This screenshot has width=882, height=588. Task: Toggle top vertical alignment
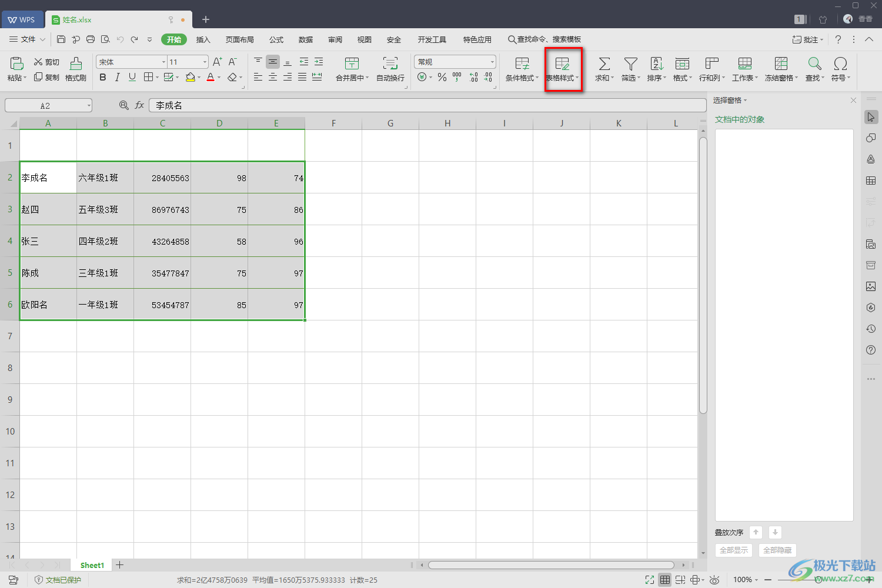pos(258,62)
